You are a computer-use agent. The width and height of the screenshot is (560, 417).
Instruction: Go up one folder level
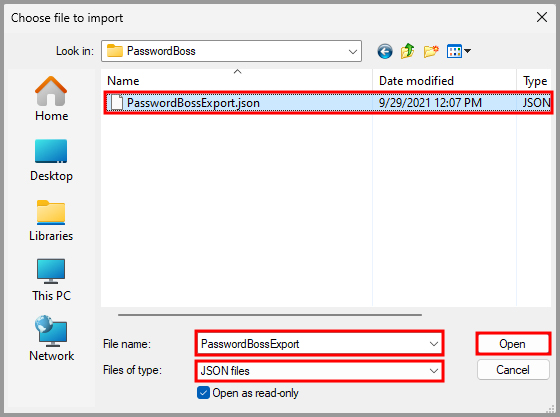pos(408,51)
